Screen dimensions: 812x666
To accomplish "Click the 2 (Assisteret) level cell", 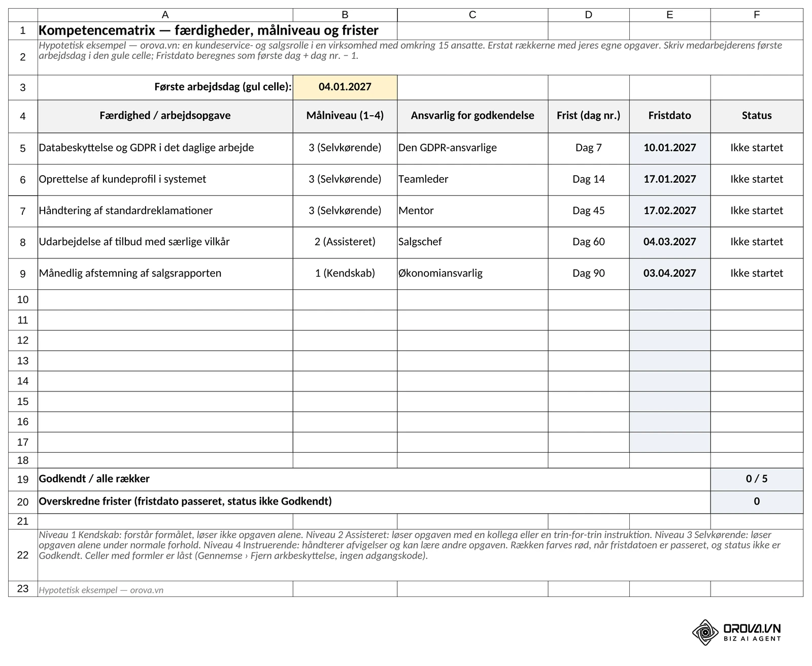I will pos(345,243).
